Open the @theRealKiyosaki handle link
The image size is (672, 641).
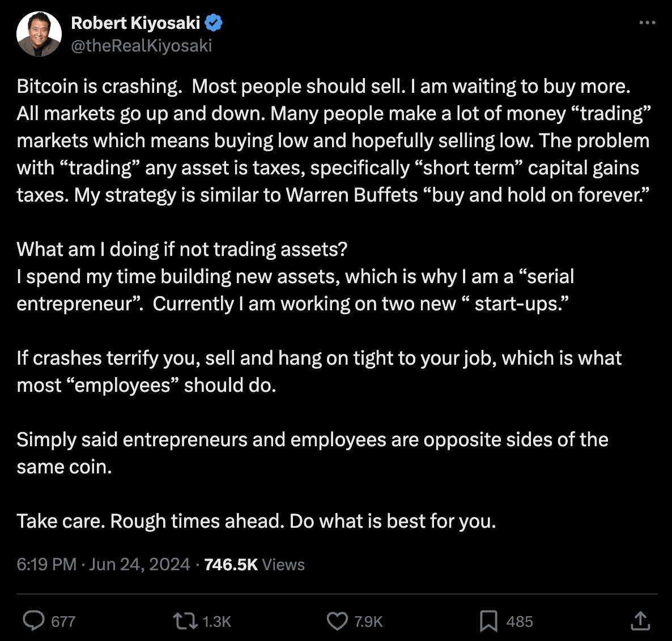point(141,45)
